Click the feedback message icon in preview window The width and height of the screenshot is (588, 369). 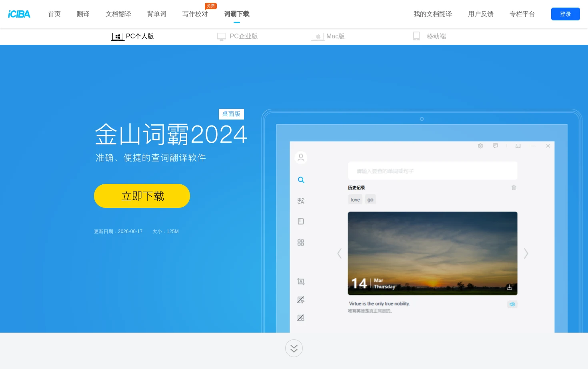[x=495, y=146]
